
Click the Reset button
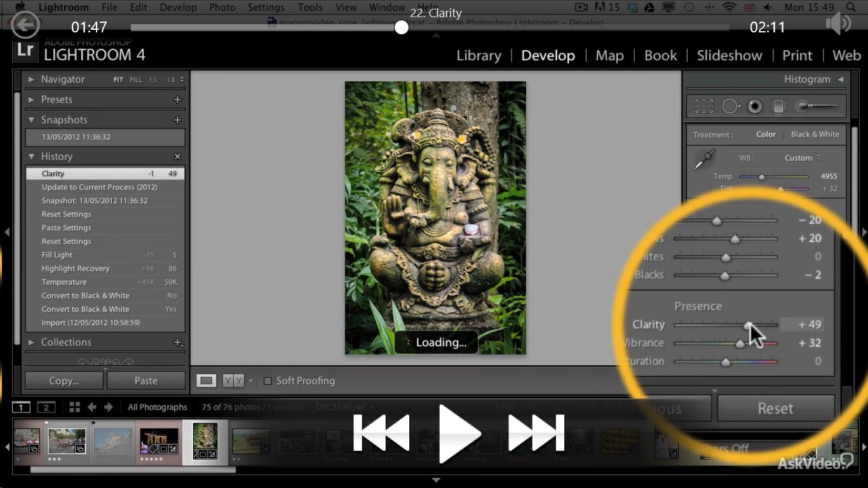pyautogui.click(x=776, y=409)
